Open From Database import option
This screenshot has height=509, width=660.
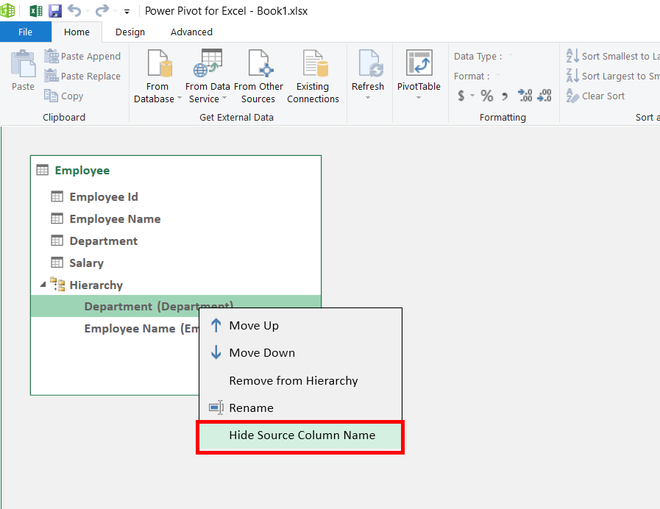click(158, 76)
